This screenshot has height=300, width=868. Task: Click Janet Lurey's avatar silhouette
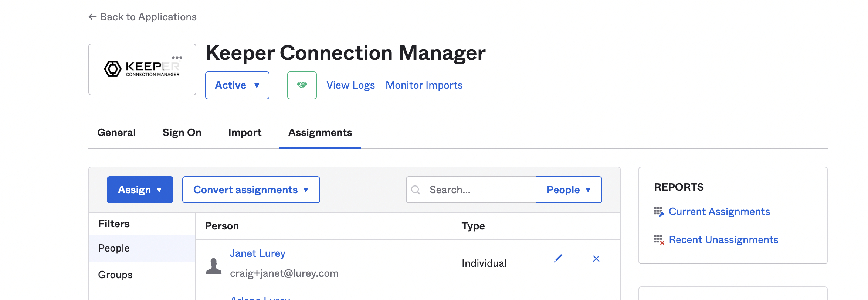(214, 266)
